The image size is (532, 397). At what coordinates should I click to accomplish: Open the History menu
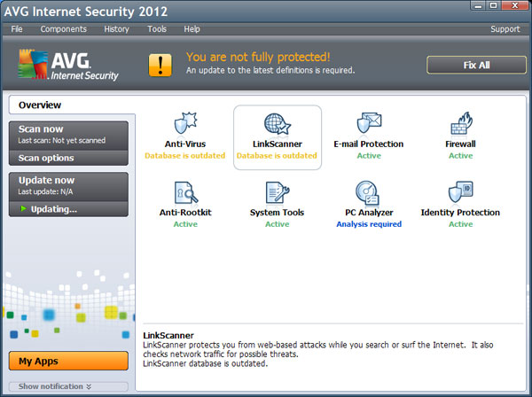pyautogui.click(x=116, y=29)
